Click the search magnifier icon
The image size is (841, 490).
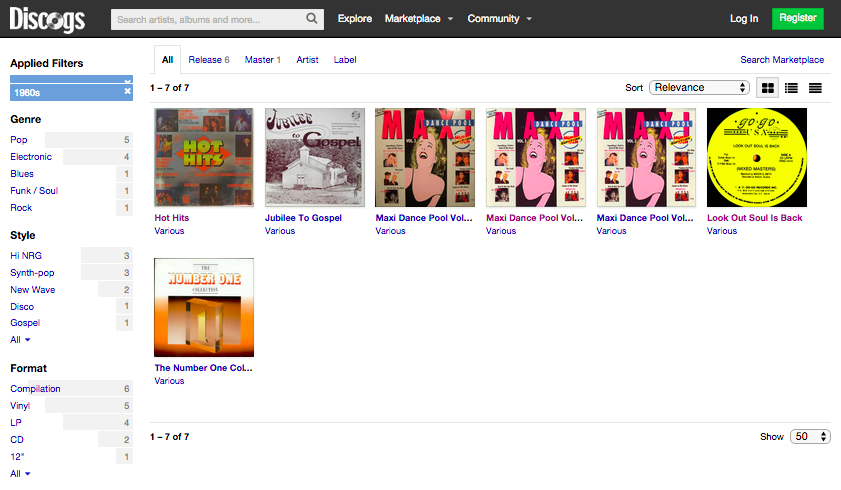[x=313, y=19]
